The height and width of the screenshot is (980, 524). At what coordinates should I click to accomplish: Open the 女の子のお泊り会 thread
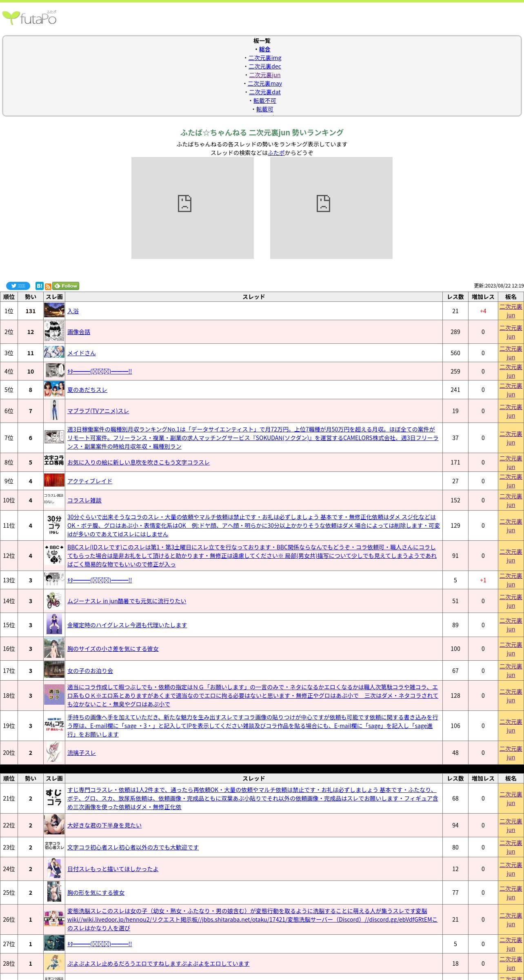coord(90,671)
